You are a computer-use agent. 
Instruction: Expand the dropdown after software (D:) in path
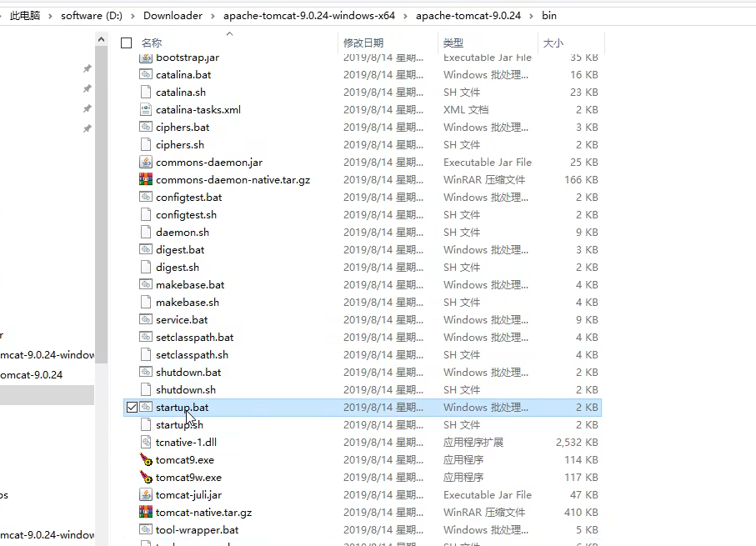tap(133, 16)
